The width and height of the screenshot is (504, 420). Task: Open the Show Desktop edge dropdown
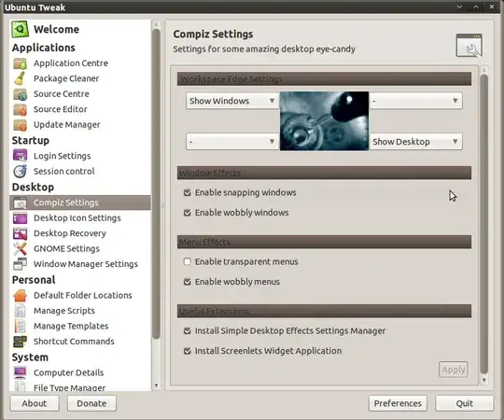[x=416, y=142]
